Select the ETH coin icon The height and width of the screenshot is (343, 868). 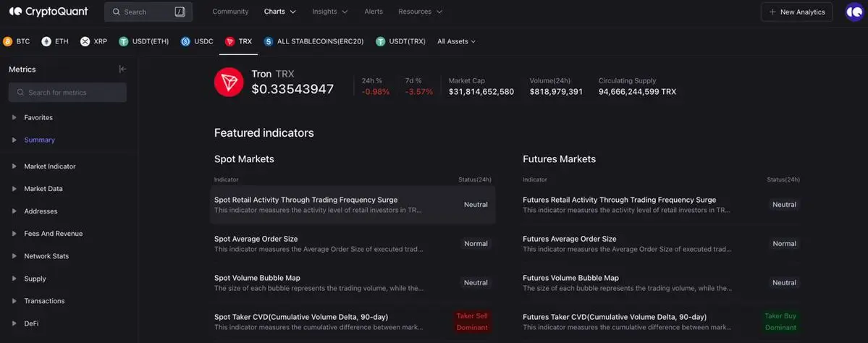pyautogui.click(x=46, y=41)
